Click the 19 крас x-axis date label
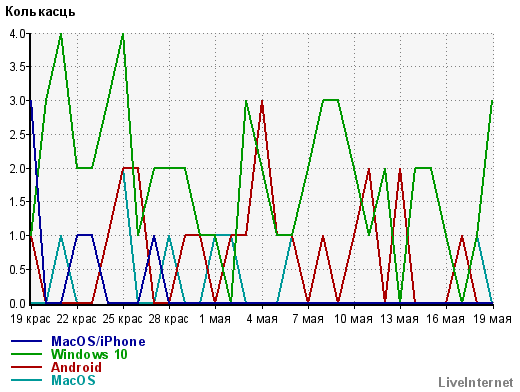This screenshot has height=392, width=520. 30,319
